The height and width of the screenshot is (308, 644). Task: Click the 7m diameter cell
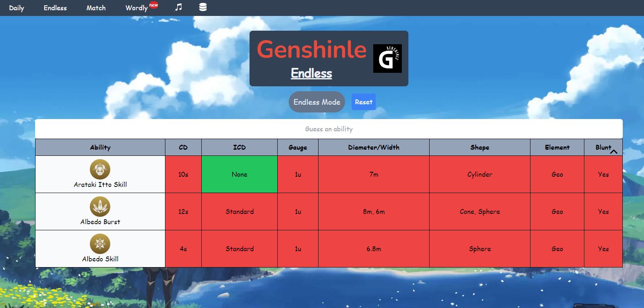pyautogui.click(x=374, y=174)
